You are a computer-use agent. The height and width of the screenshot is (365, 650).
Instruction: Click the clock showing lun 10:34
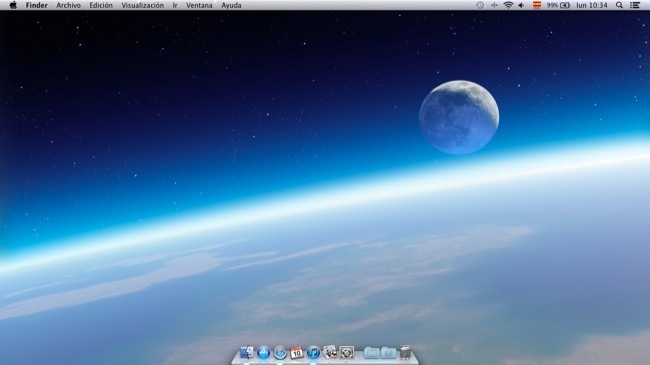pos(592,5)
